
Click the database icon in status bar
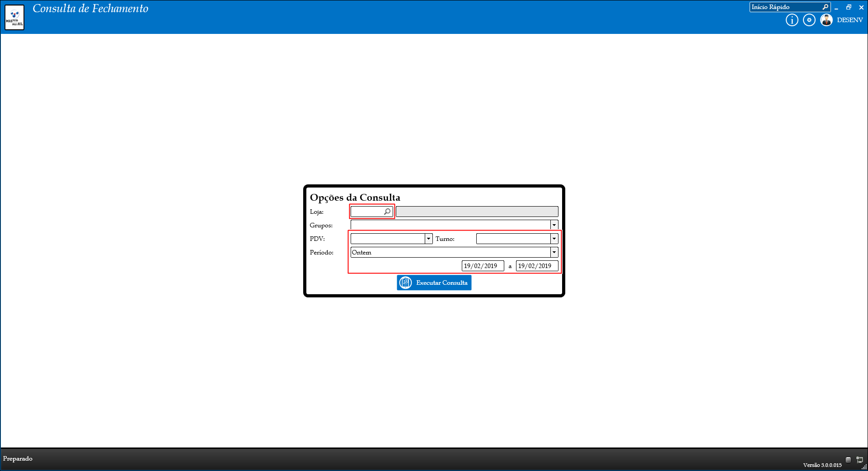point(848,460)
